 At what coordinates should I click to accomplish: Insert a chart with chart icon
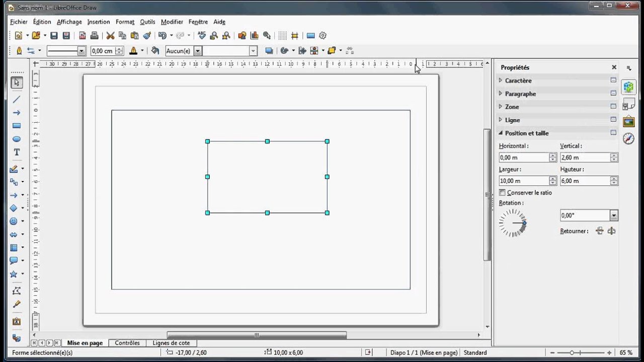point(254,36)
